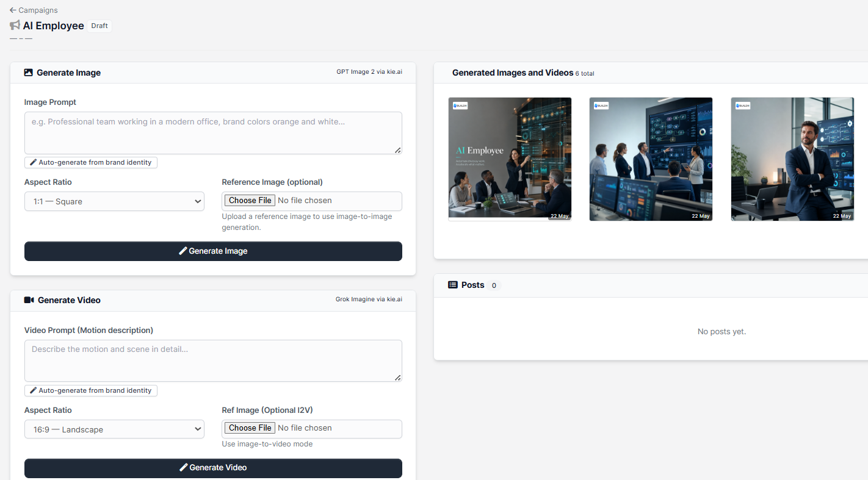868x480 pixels.
Task: Click the 6 total count text
Action: [585, 73]
